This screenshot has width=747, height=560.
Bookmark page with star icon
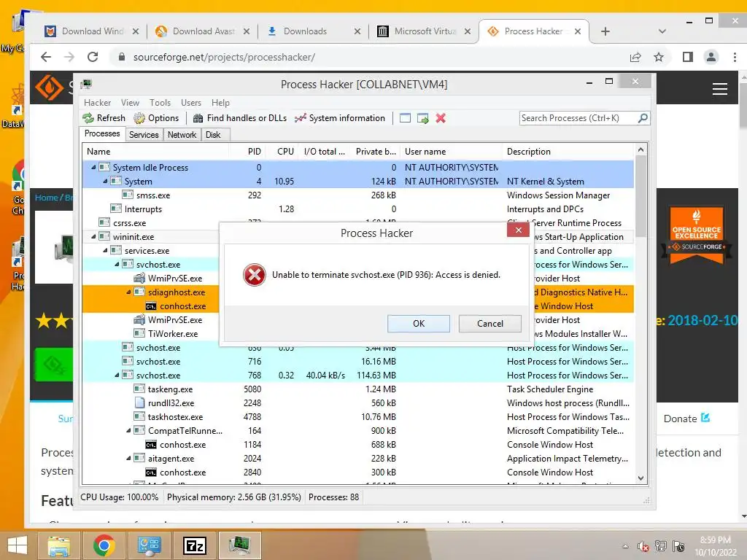tap(659, 57)
